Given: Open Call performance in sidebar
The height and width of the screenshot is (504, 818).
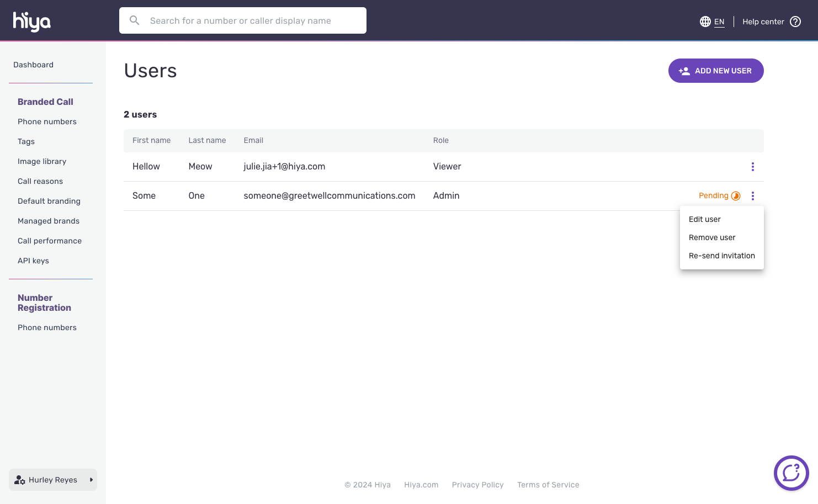Looking at the screenshot, I should pyautogui.click(x=50, y=241).
